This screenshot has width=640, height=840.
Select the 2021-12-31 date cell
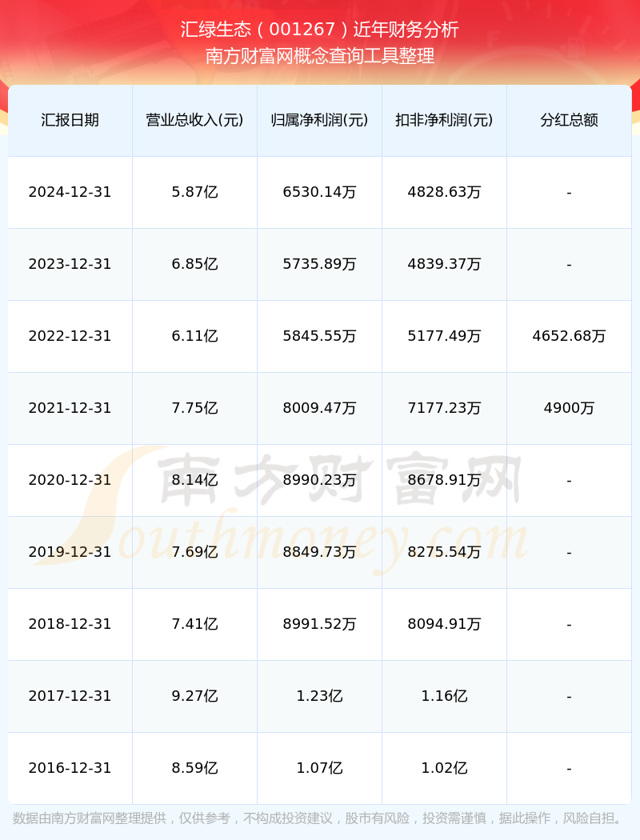pos(70,408)
